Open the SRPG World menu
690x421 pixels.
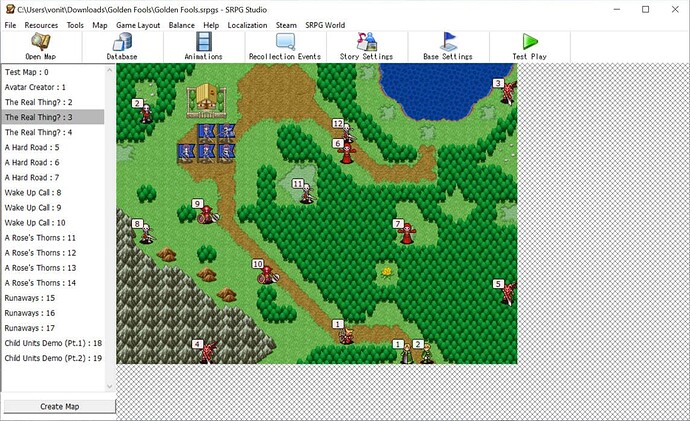tap(325, 25)
